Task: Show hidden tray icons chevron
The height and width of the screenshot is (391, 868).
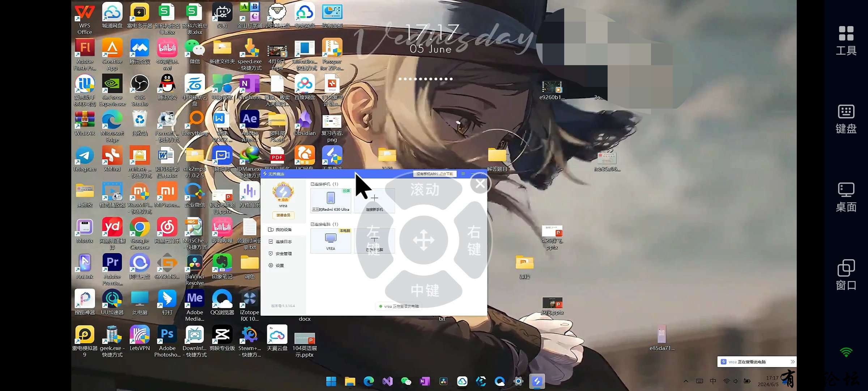Action: tap(686, 381)
